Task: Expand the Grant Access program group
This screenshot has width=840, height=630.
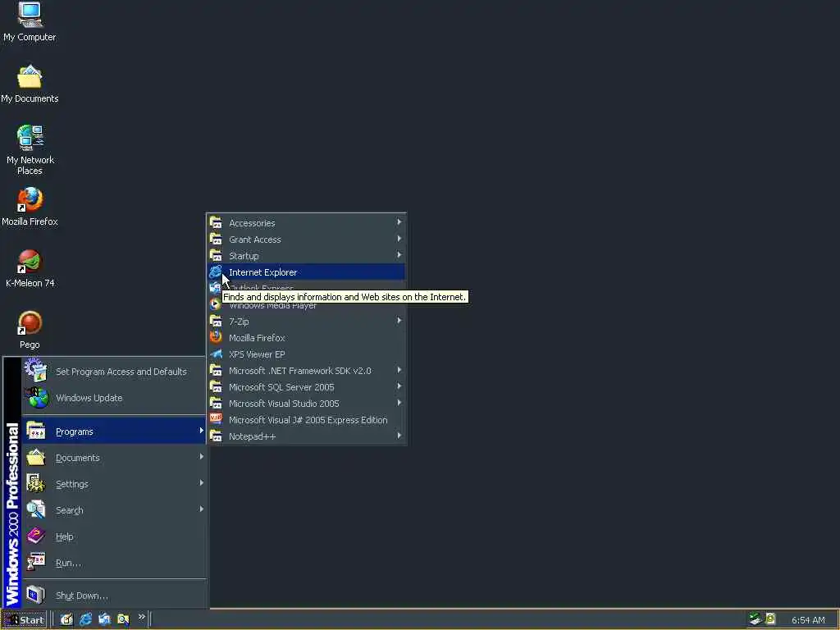Action: click(306, 240)
